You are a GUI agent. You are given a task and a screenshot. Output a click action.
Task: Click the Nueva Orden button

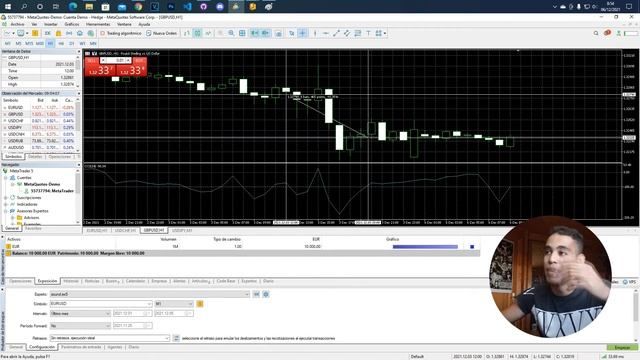coord(162,33)
